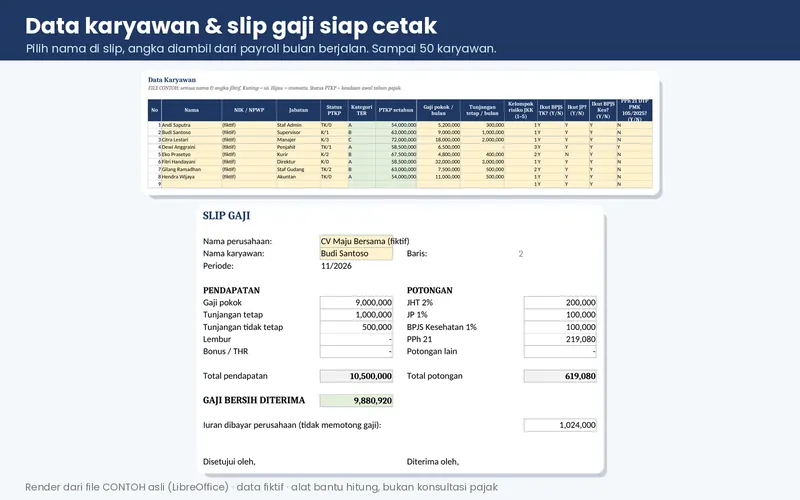800x500 pixels.
Task: Select the Nama perusahaan cell CV Maju Bersama
Action: (x=356, y=241)
